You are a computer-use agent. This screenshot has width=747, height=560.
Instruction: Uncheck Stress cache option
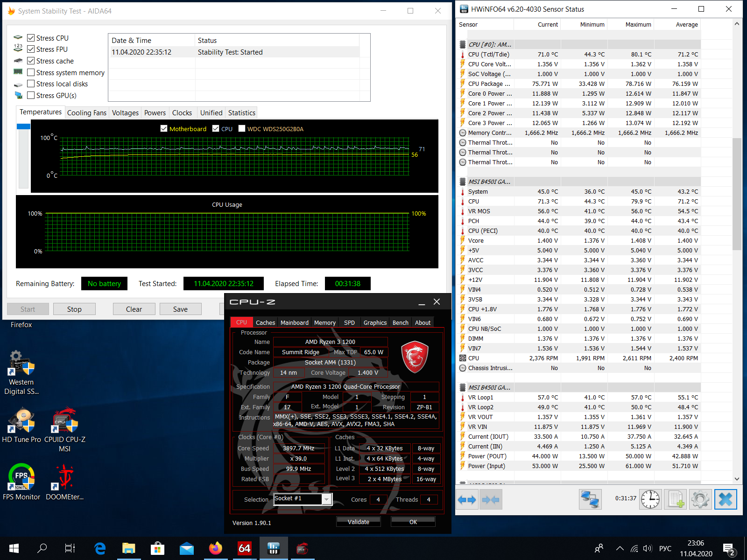tap(31, 61)
